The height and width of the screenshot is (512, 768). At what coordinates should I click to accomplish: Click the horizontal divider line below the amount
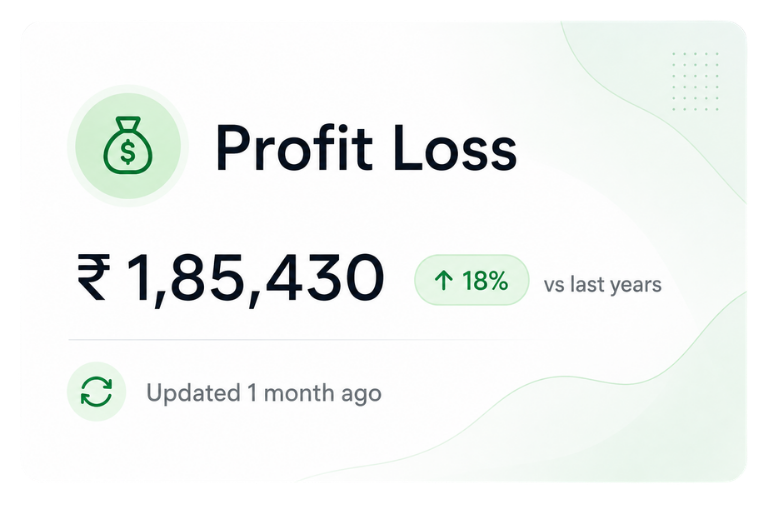click(x=299, y=339)
